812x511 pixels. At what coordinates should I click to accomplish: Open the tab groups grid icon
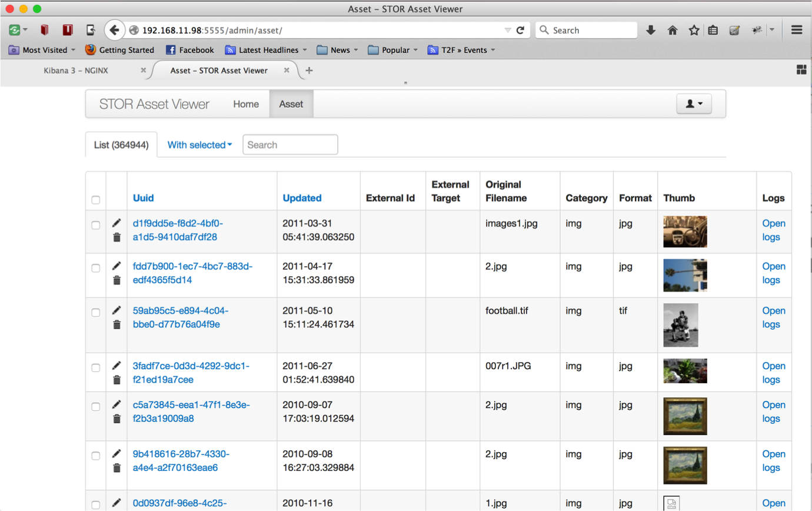click(801, 70)
